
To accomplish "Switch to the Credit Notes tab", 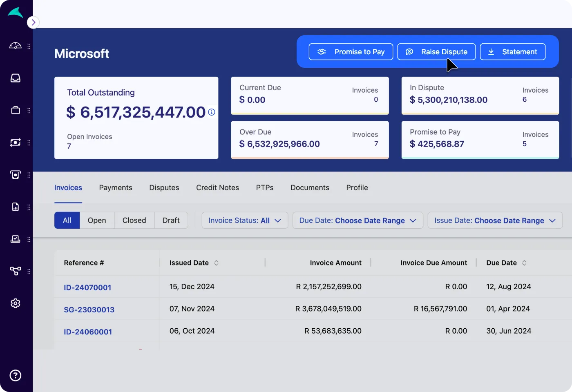I will click(x=217, y=188).
